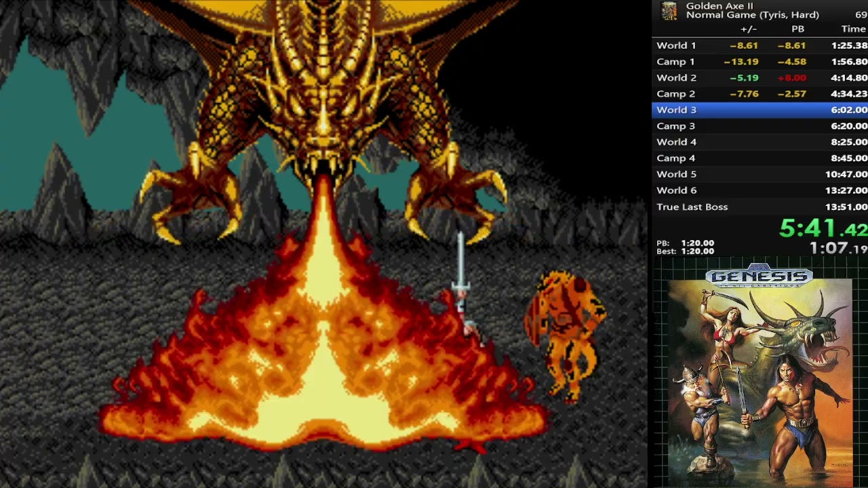The image size is (868, 488).
Task: Select the Camp 2 split row
Action: 759,94
